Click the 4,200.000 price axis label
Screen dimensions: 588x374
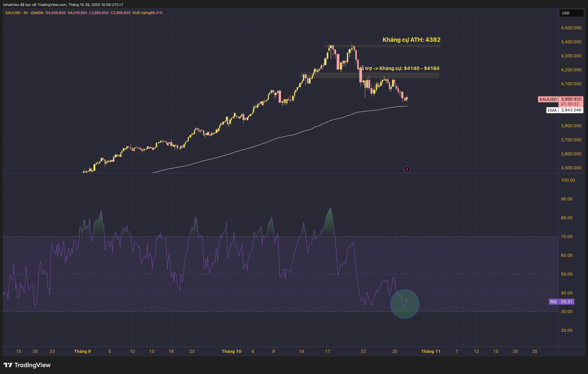[x=571, y=70]
